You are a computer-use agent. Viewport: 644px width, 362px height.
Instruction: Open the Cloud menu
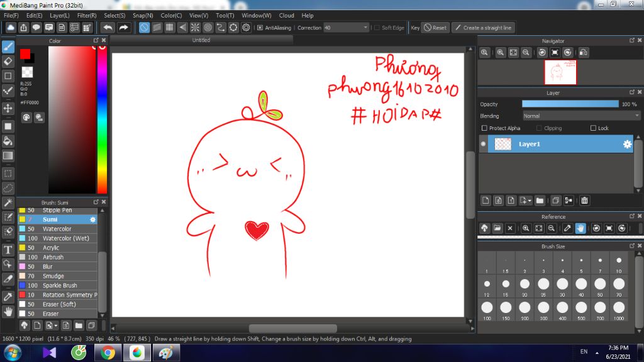pyautogui.click(x=286, y=16)
